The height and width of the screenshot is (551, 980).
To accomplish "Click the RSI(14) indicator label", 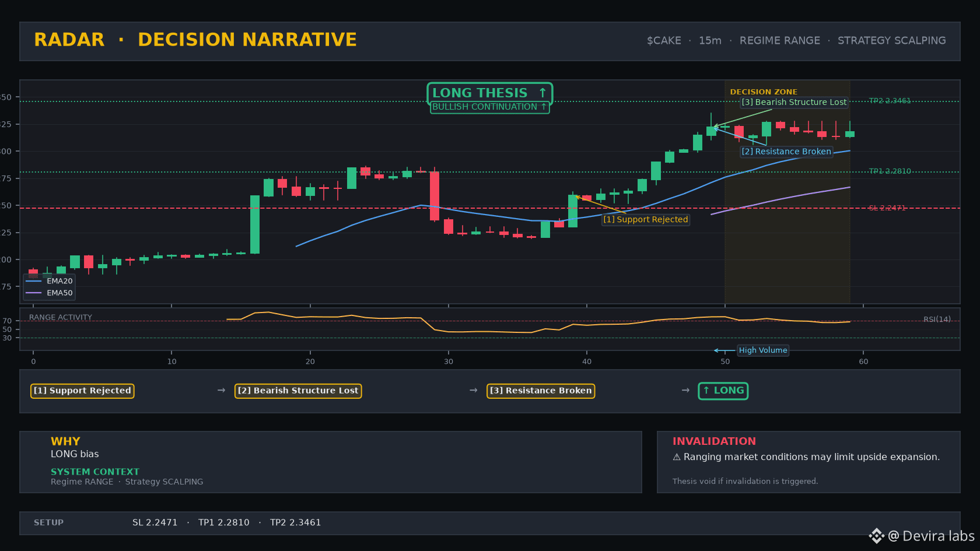I will [937, 320].
